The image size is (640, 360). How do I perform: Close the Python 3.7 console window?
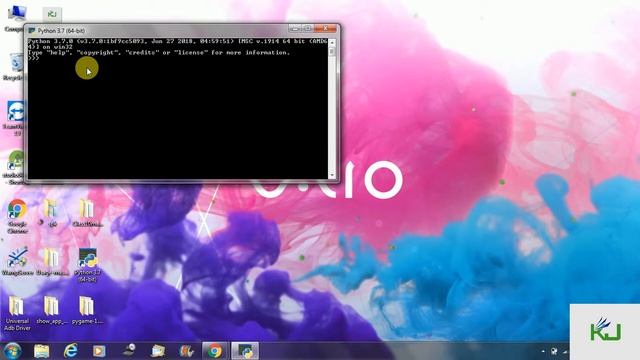(325, 28)
